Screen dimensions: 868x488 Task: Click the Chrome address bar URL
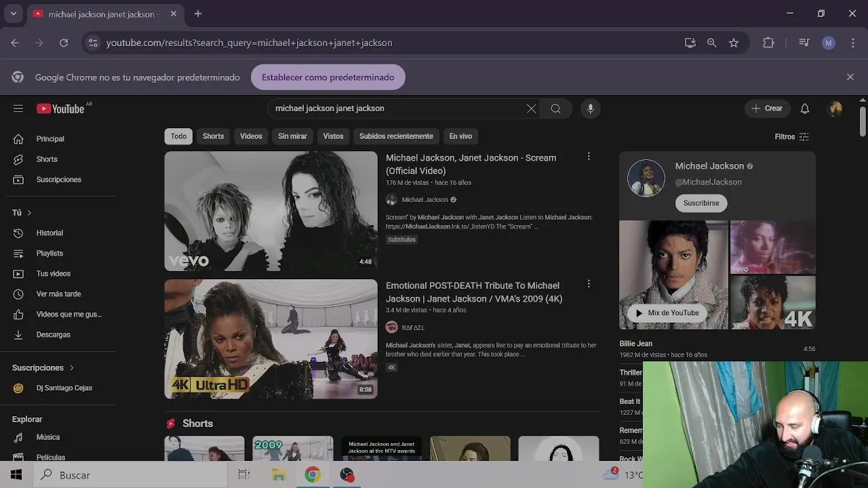[249, 43]
